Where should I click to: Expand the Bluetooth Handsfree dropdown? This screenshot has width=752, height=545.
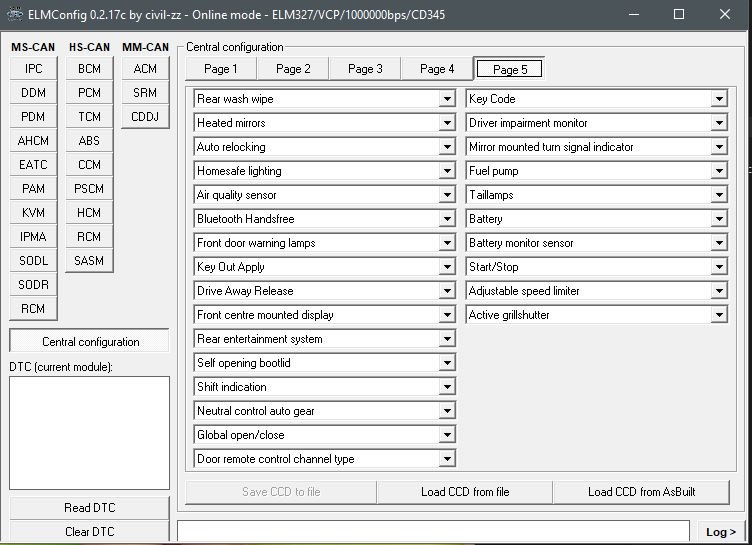click(x=447, y=219)
